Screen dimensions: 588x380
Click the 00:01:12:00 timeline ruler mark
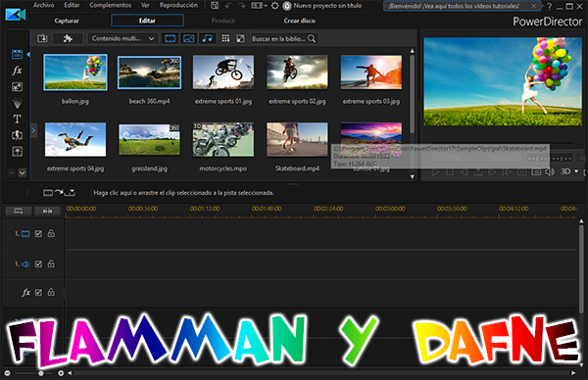coord(205,209)
